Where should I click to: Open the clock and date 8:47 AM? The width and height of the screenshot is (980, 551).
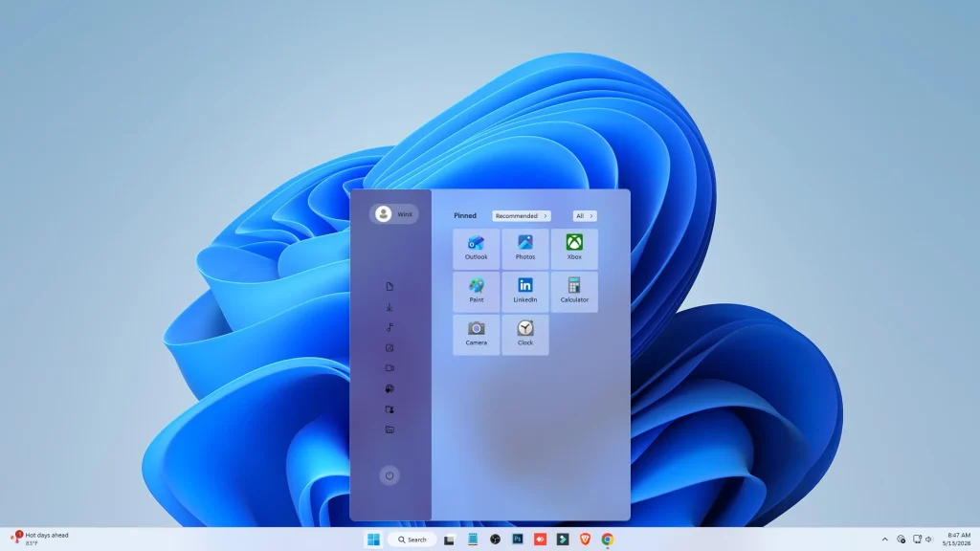(956, 540)
